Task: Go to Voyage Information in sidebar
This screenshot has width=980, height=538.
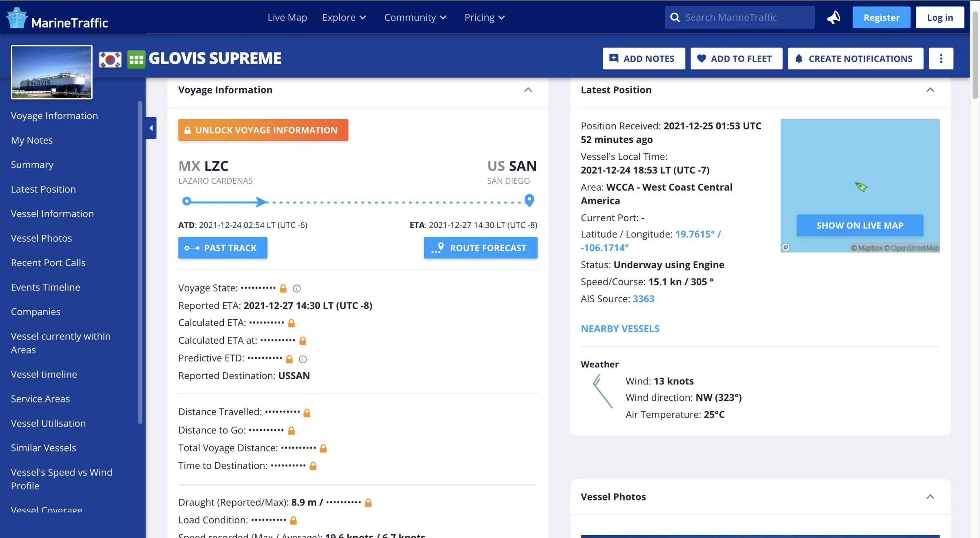Action: tap(54, 116)
